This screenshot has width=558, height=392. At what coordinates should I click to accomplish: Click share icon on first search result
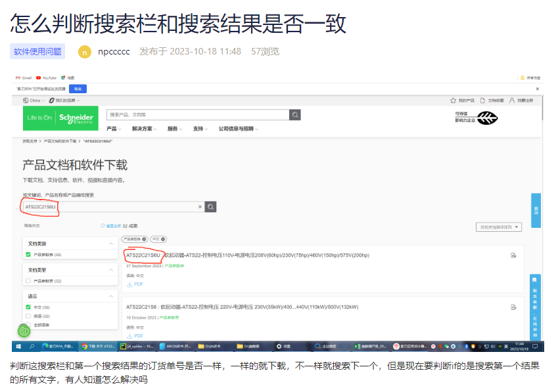pyautogui.click(x=513, y=255)
